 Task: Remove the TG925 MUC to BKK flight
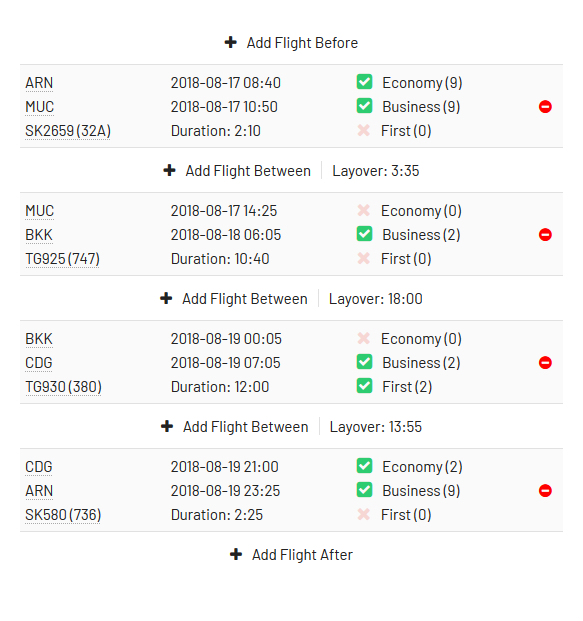pyautogui.click(x=545, y=234)
